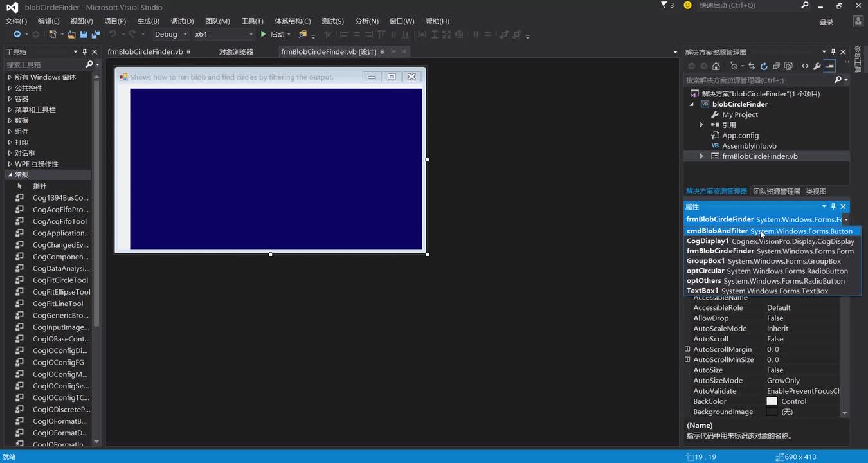This screenshot has width=868, height=463.
Task: Click the icon right of the Start button
Action: pos(303,34)
